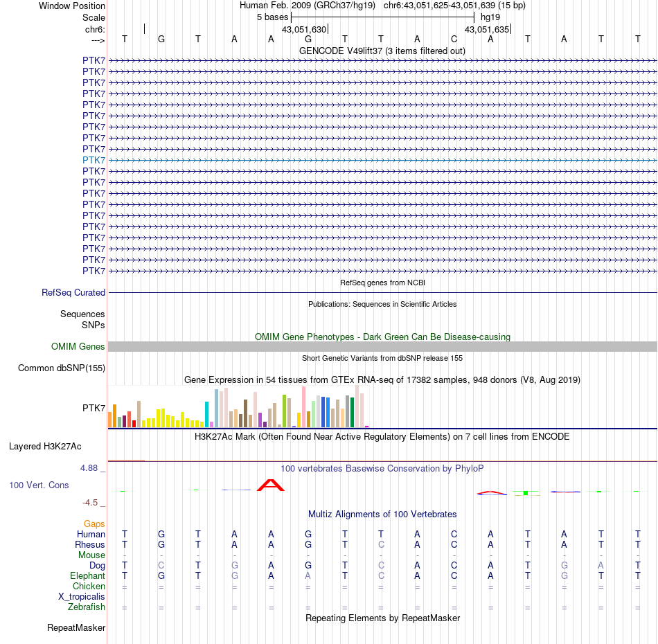The image size is (658, 644).
Task: Open the 100 vertebrates Basewise Conservation title
Action: [x=382, y=468]
